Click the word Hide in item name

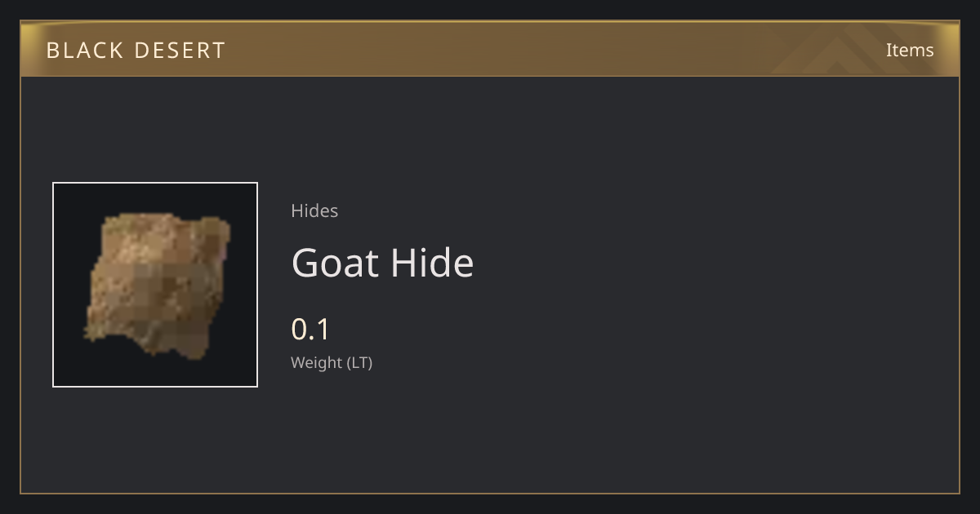(432, 263)
